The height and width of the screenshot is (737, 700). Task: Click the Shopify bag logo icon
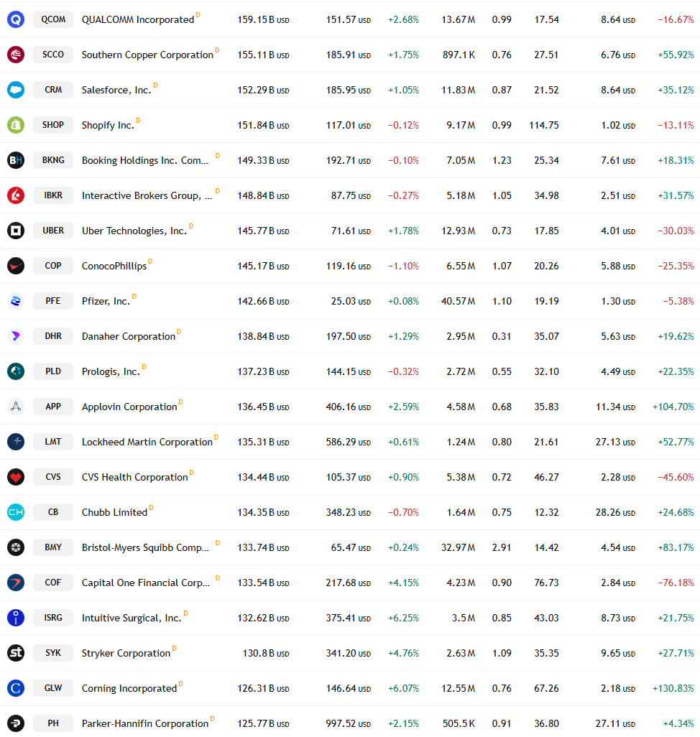[16, 125]
